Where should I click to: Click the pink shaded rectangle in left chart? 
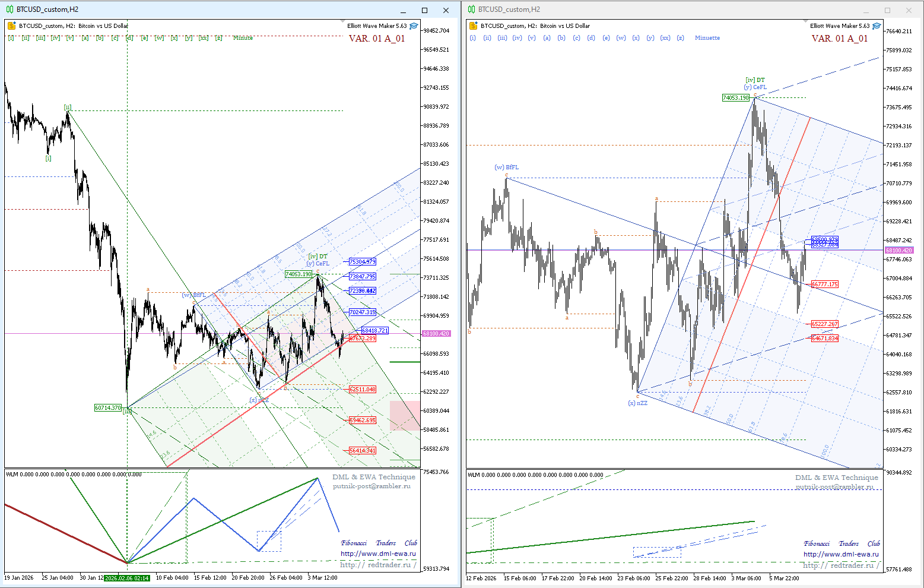[x=405, y=415]
